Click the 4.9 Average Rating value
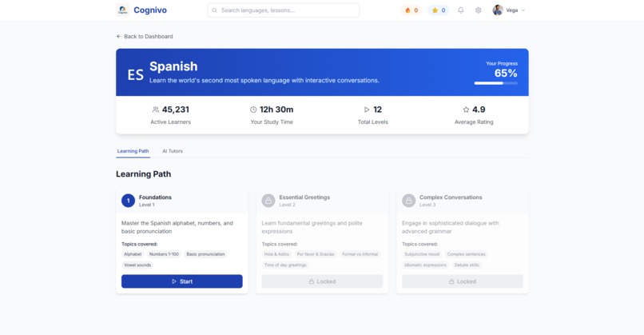The image size is (644, 335). pyautogui.click(x=479, y=110)
